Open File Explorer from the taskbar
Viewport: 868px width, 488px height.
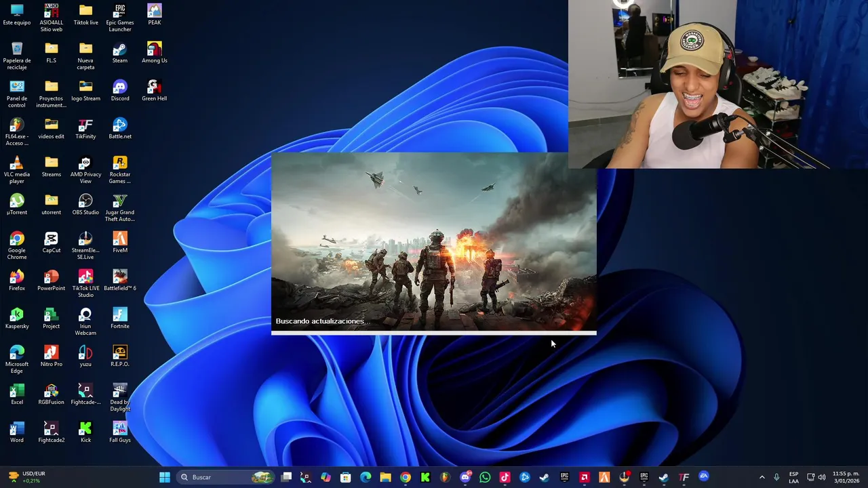385,477
